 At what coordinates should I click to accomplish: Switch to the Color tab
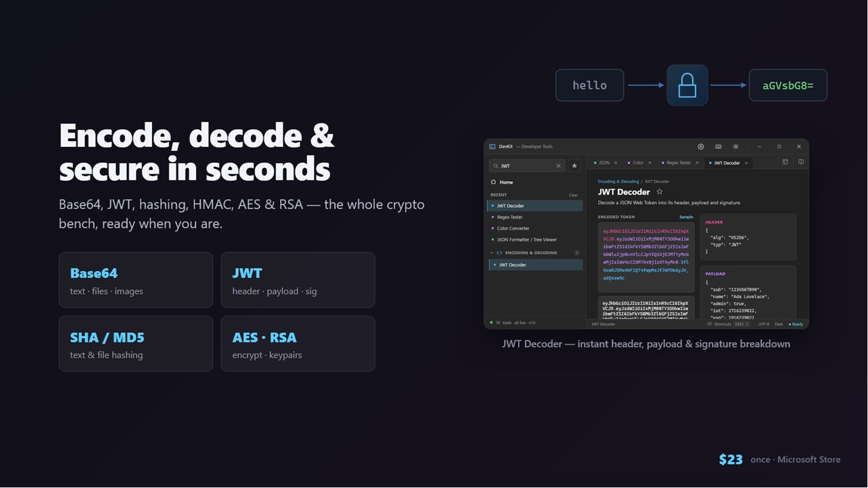pyautogui.click(x=638, y=163)
